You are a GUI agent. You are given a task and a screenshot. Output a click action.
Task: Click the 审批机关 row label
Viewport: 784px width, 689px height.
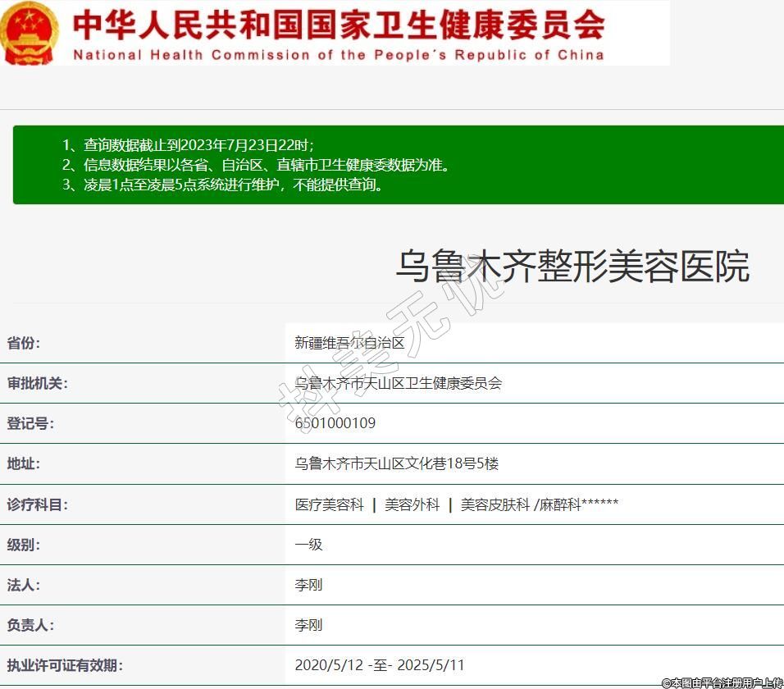click(x=38, y=383)
